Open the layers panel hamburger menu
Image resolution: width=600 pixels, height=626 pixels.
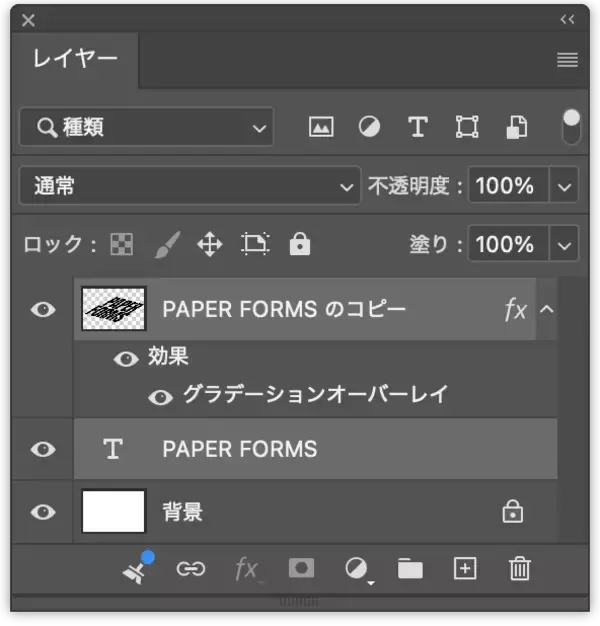(x=567, y=60)
